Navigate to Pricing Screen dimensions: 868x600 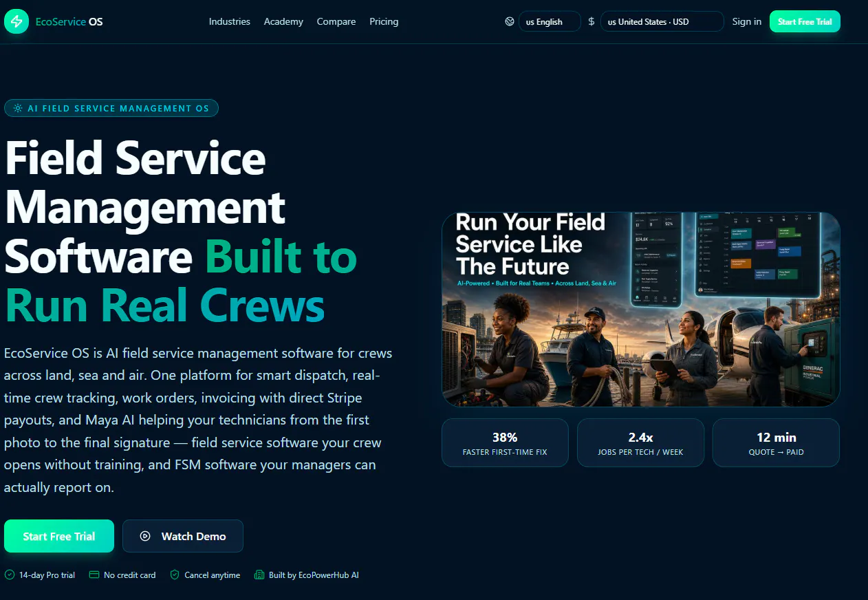tap(384, 21)
